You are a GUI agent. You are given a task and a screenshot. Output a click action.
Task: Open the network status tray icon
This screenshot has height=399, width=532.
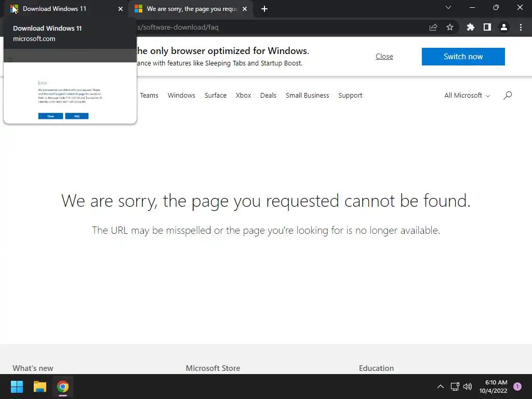pos(455,387)
